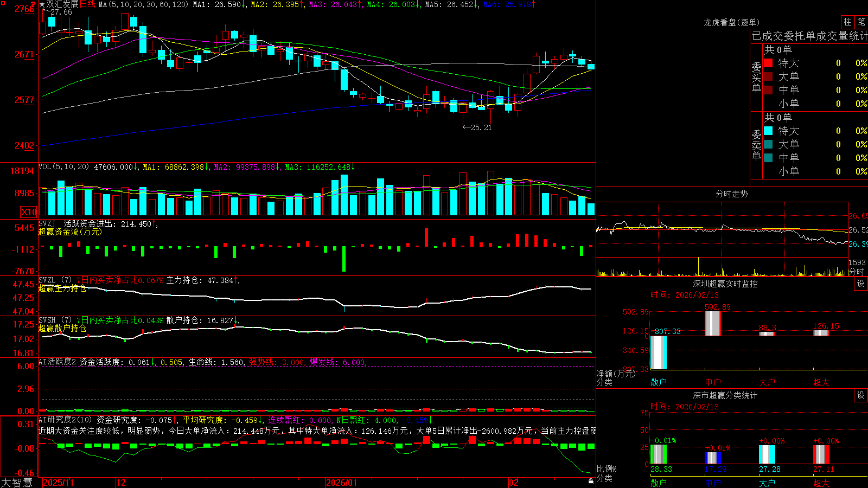Image resolution: width=868 pixels, height=488 pixels.
Task: Click the AI活跃度2 indicator label
Action: coord(58,362)
